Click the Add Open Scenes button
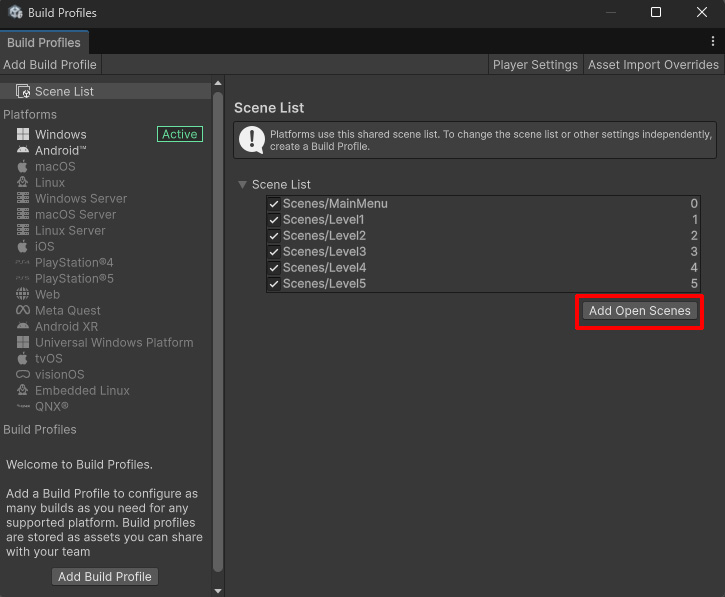 (639, 311)
